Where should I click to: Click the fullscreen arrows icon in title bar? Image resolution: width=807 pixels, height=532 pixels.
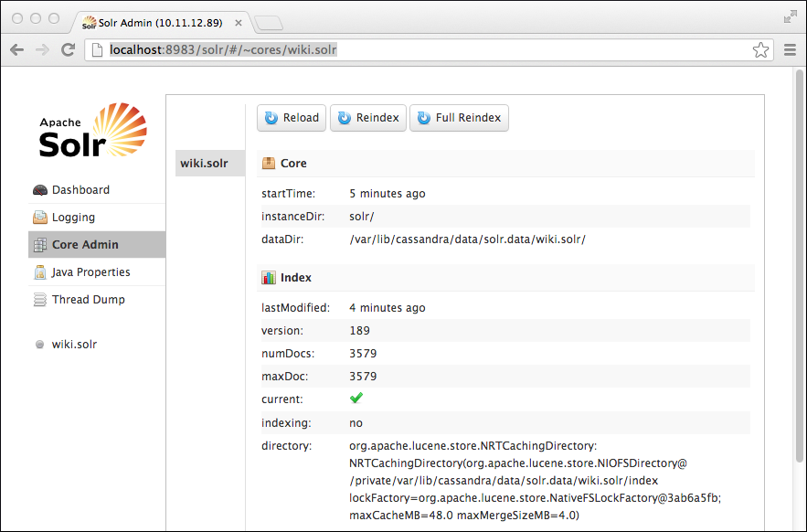point(790,16)
